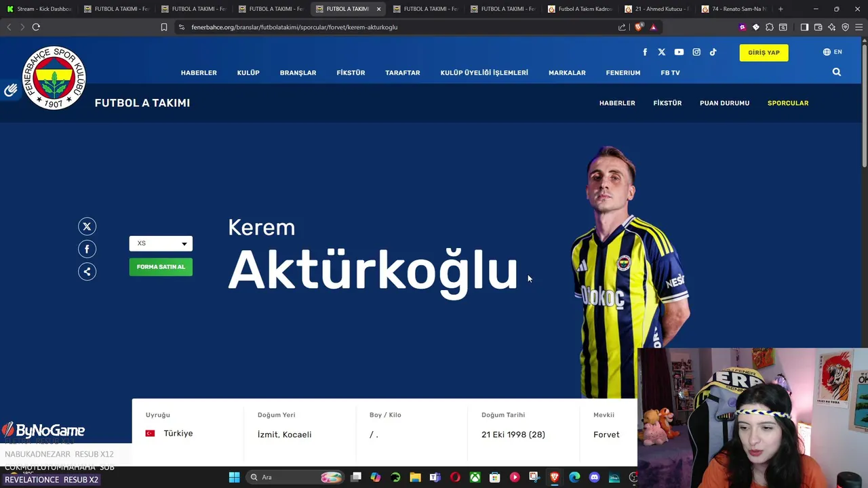Open TARAFTAR menu item

coord(403,73)
